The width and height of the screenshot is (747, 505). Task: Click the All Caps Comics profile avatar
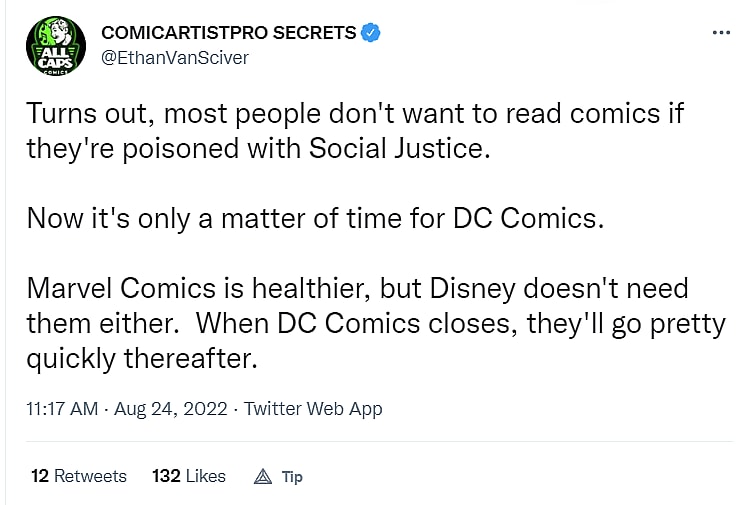(53, 46)
